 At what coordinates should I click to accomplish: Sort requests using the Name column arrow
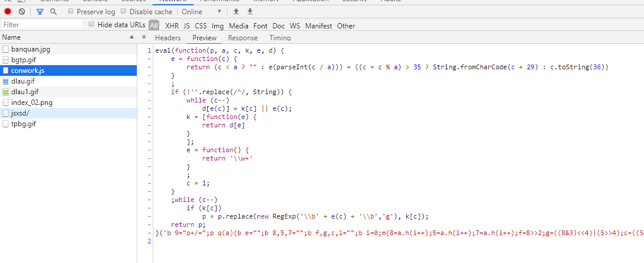(x=132, y=37)
